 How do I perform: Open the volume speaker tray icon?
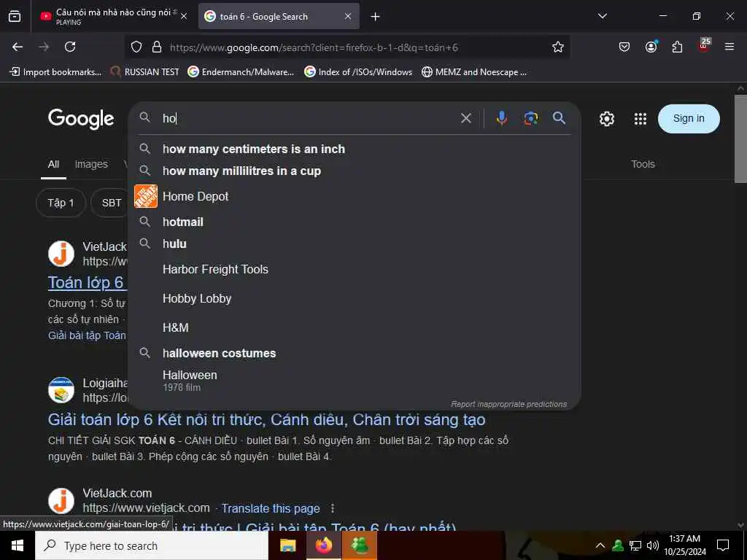click(x=653, y=545)
